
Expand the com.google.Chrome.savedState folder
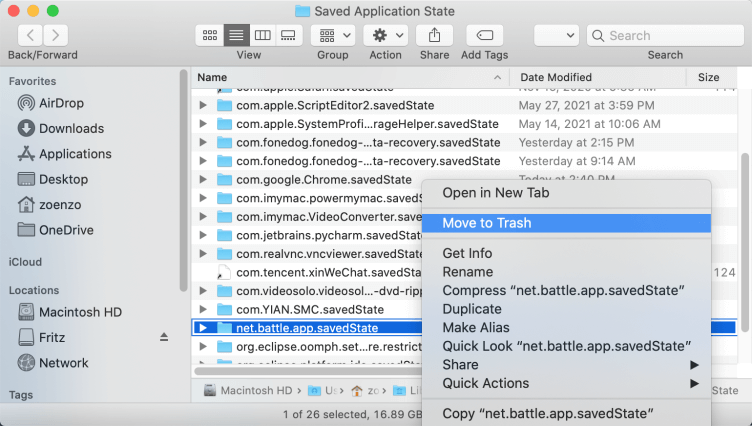203,180
